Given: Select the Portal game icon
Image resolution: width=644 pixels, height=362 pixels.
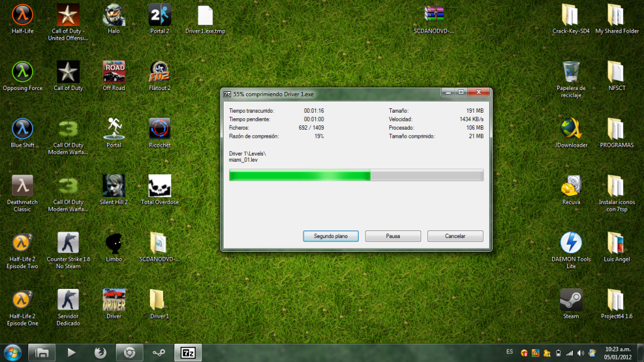Looking at the screenshot, I should 114,133.
